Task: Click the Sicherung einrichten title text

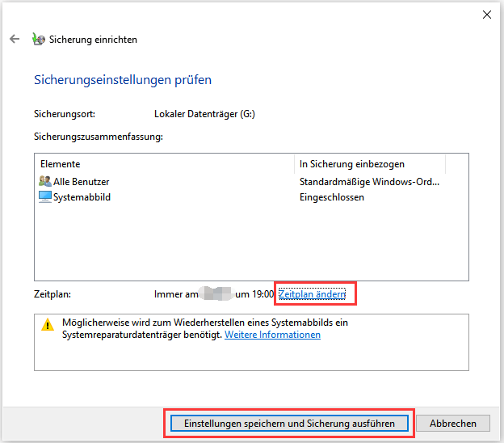Action: click(93, 40)
